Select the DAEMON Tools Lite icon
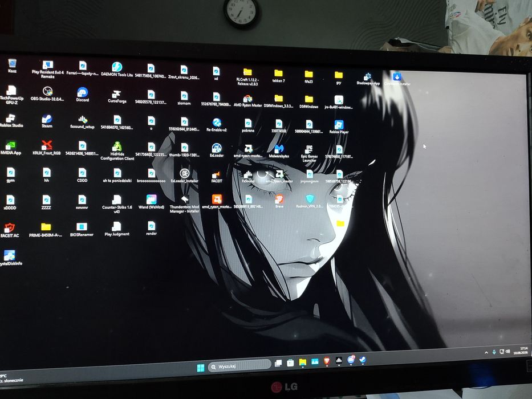 tap(117, 69)
